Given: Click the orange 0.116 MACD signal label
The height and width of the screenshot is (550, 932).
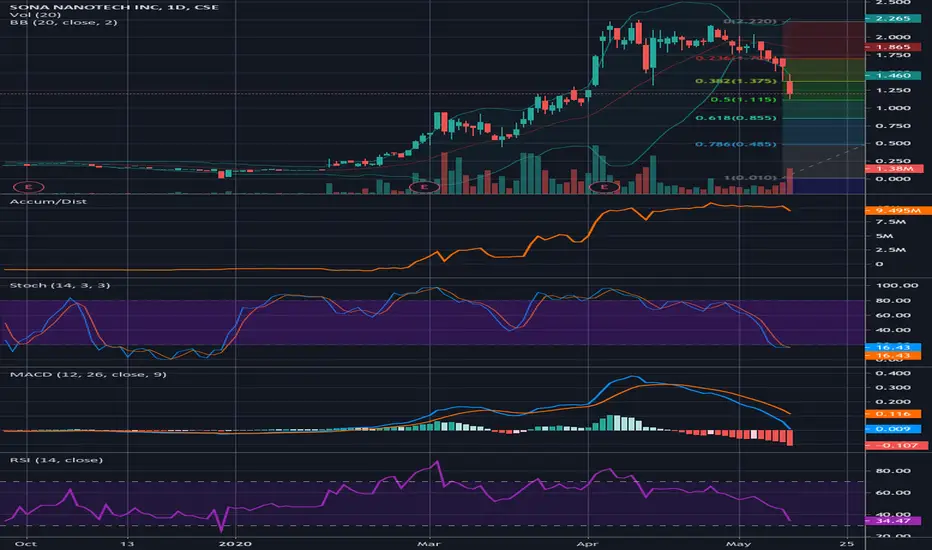Looking at the screenshot, I should tap(893, 414).
